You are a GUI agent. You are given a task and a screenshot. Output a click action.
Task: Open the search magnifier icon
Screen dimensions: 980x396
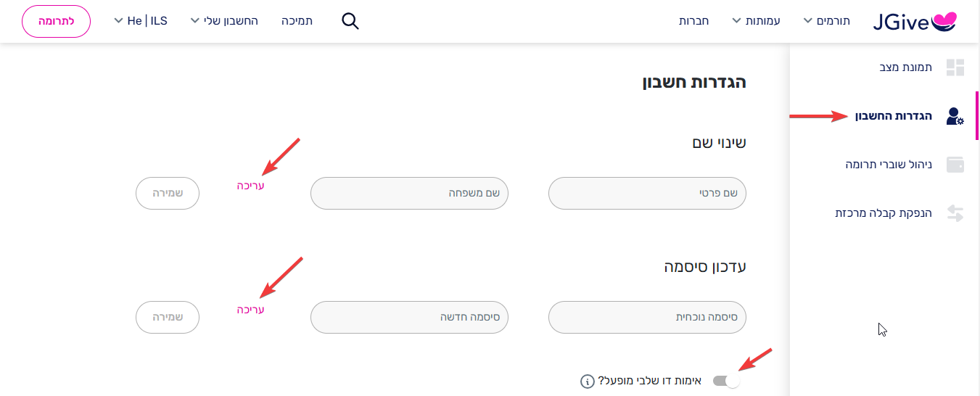click(x=350, y=21)
